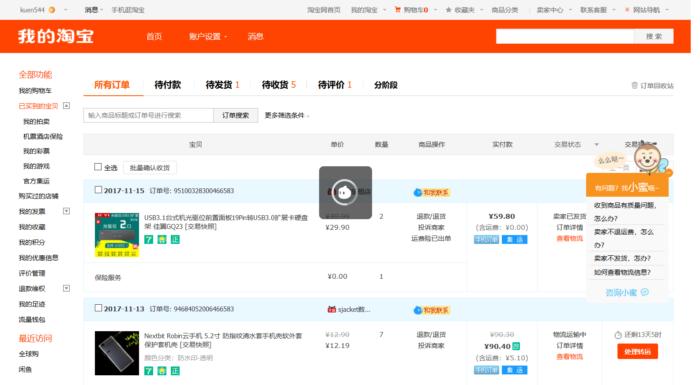Click the 批量确认收货 button
700x385 pixels.
[x=150, y=168]
